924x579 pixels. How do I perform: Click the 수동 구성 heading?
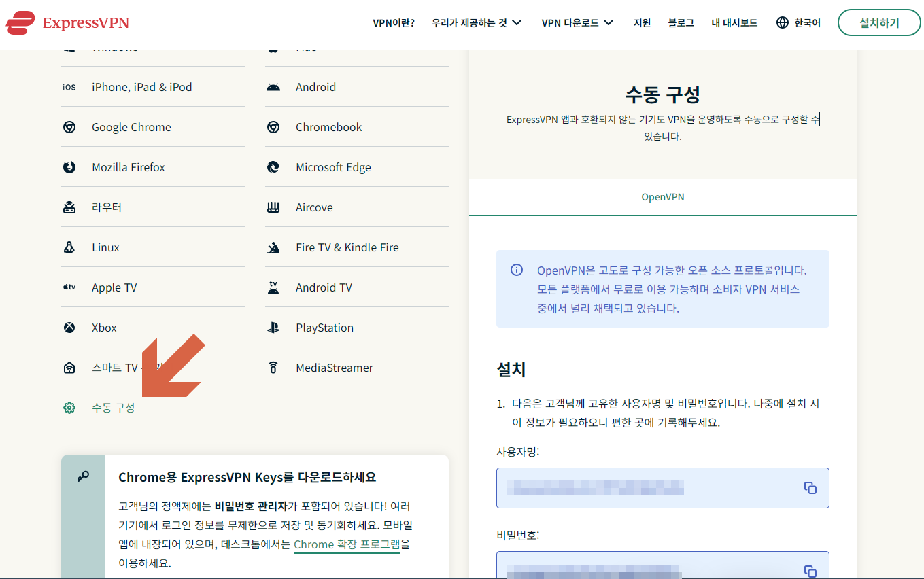[x=663, y=94]
